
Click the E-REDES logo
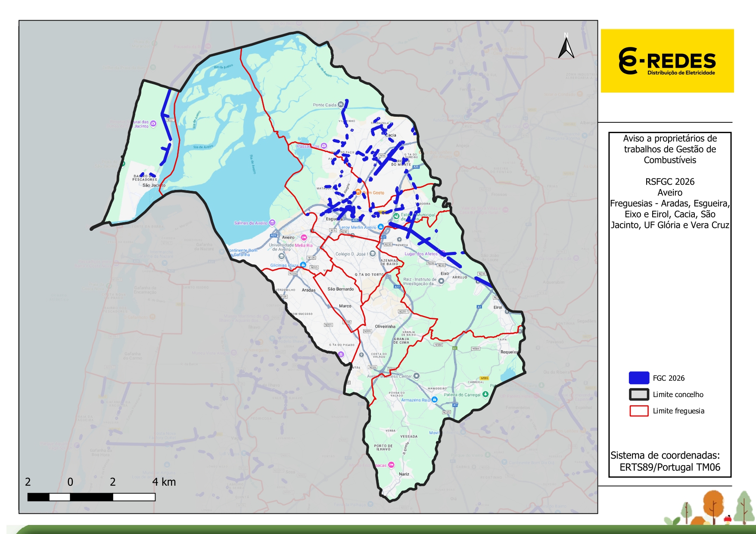tap(667, 61)
